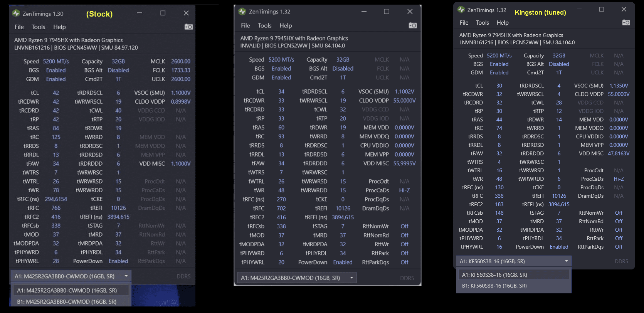
Task: Click tRFC value 702 in middle window
Action: (281, 209)
